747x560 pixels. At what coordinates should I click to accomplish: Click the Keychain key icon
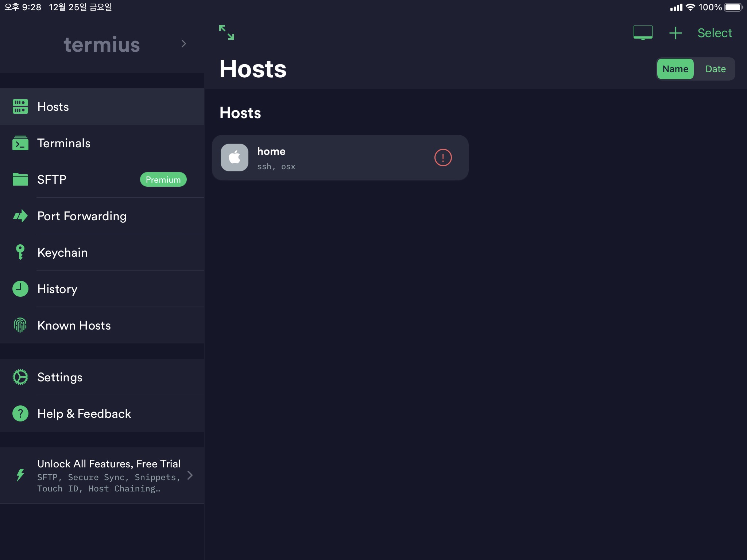pyautogui.click(x=20, y=252)
